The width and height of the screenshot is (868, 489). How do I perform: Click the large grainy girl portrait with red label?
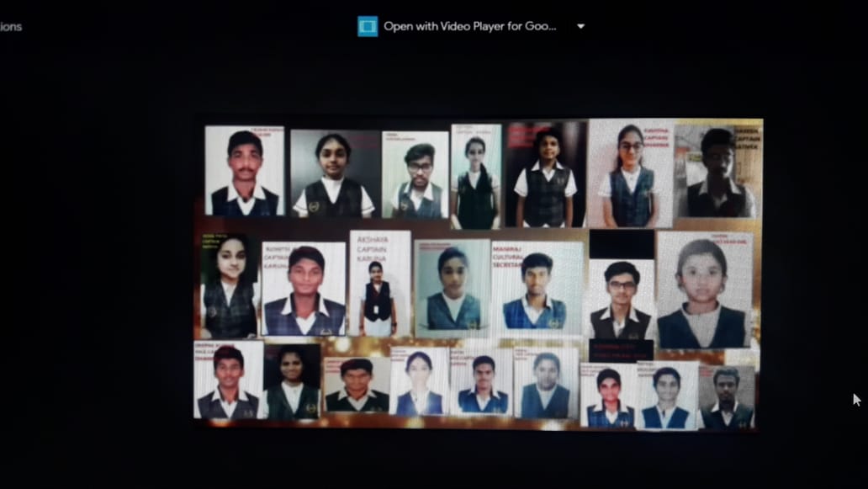pyautogui.click(x=703, y=290)
